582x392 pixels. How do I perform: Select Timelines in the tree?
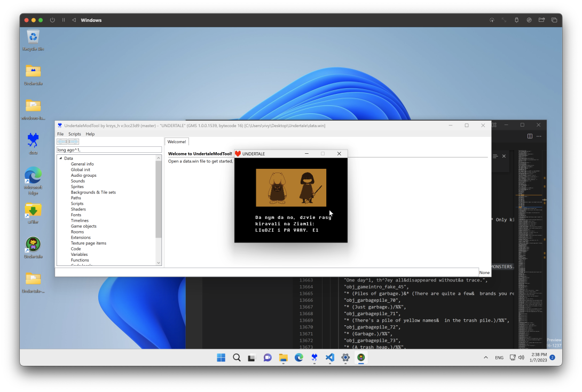80,221
